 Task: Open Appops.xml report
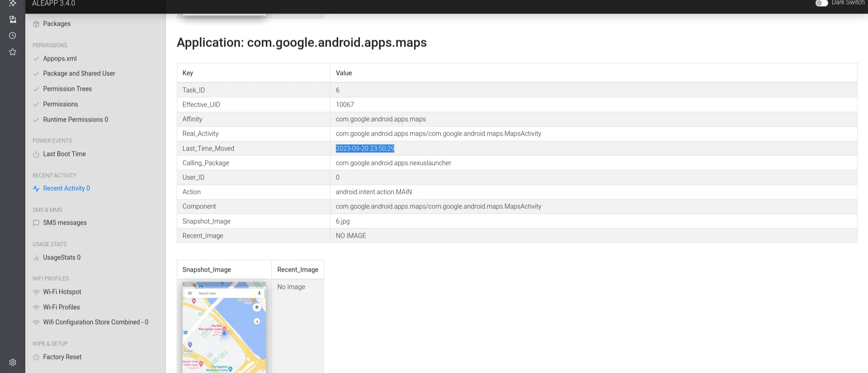coord(60,58)
